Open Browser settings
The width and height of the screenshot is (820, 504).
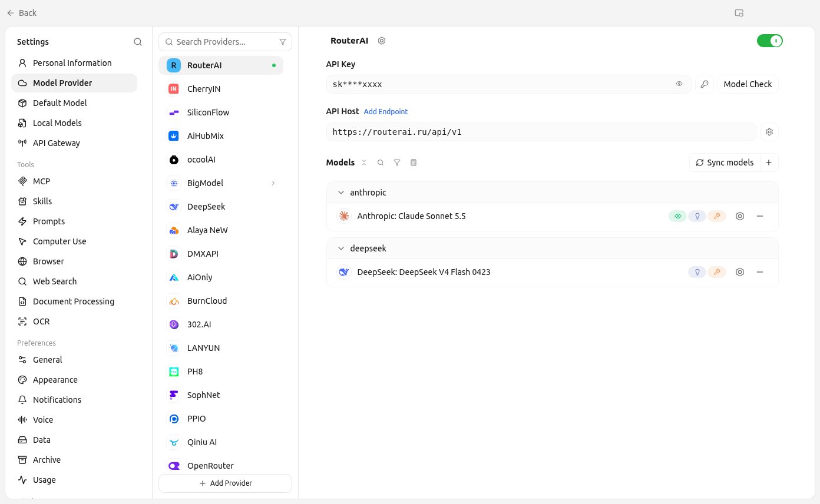point(74,261)
